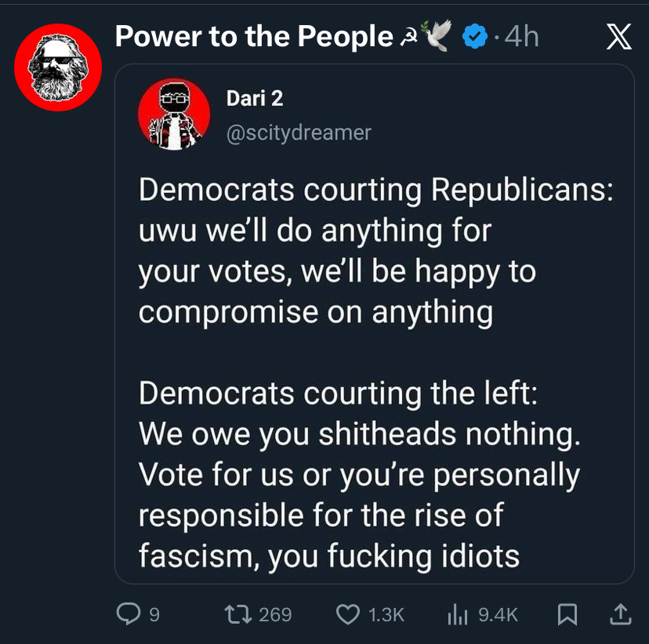
Task: Click the dove emoji beside the name
Action: [438, 37]
